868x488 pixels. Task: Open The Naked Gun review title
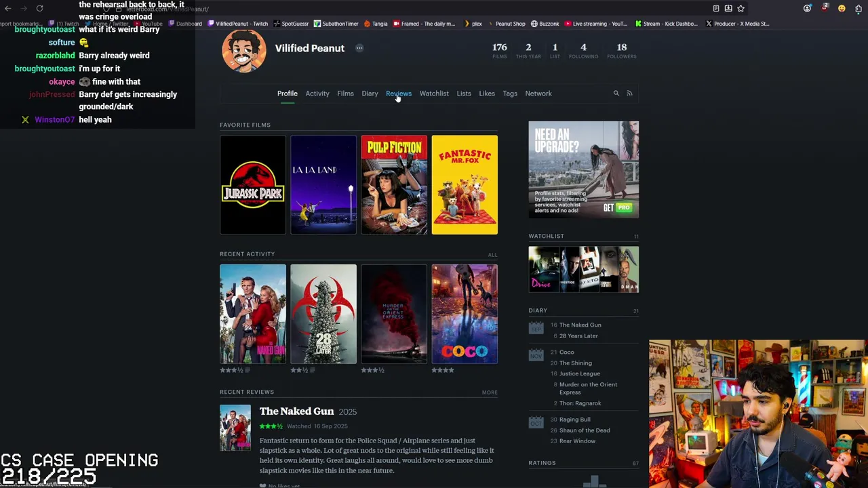pos(296,411)
